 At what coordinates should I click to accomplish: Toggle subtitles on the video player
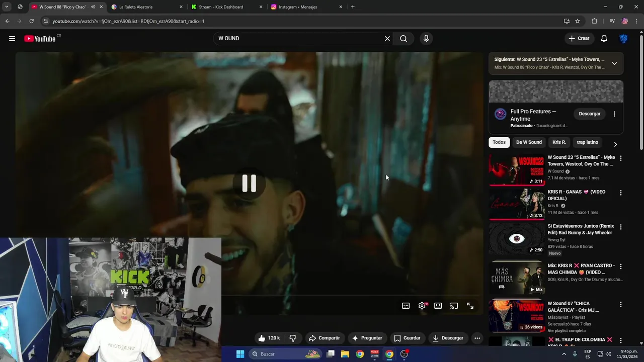click(x=406, y=306)
